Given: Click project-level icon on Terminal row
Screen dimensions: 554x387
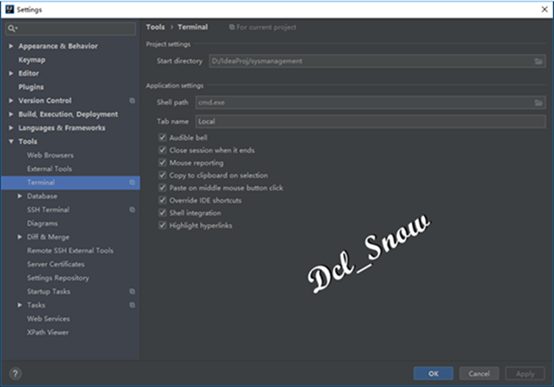Looking at the screenshot, I should click(x=132, y=182).
